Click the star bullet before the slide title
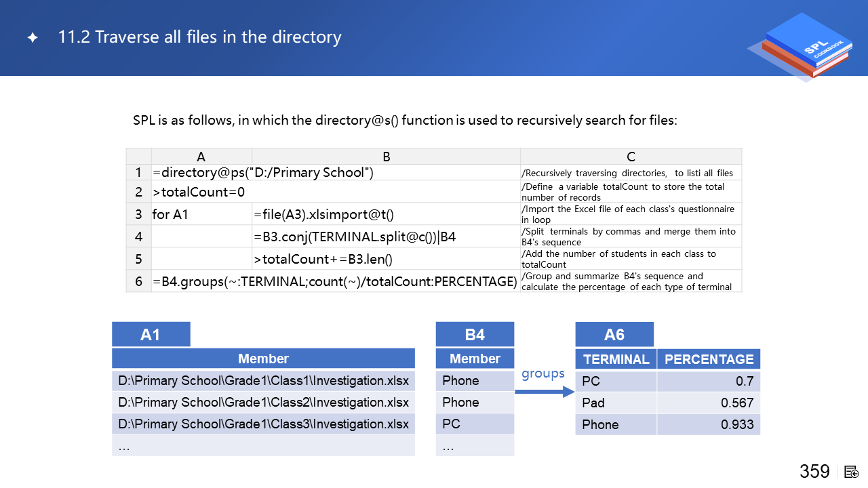 (33, 38)
